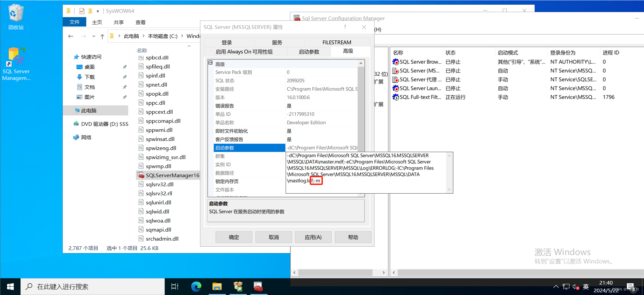
Task: Click the 帮助 button
Action: 353,237
